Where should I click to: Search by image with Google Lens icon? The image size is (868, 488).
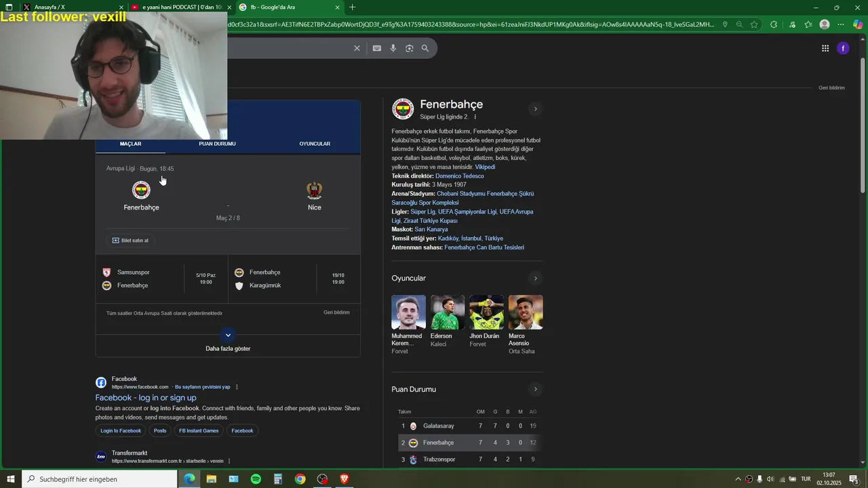point(409,48)
